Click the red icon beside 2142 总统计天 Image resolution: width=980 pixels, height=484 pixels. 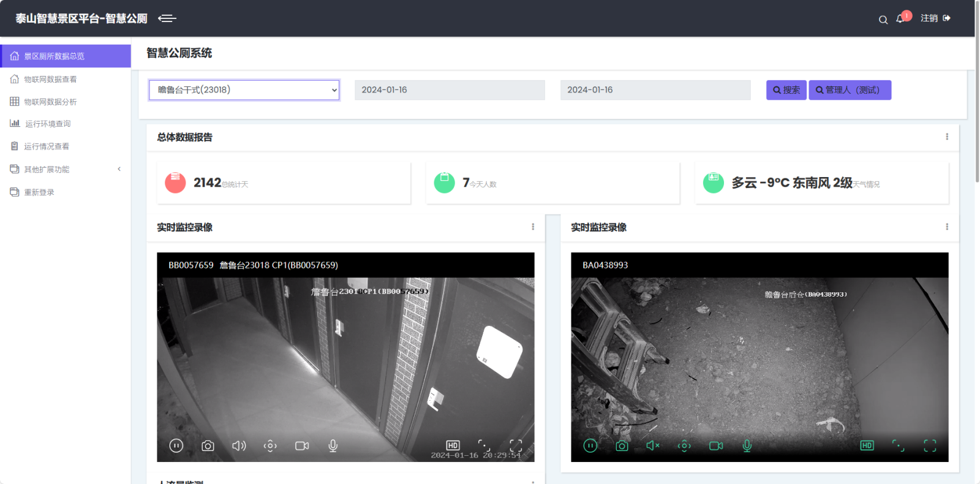coord(175,183)
